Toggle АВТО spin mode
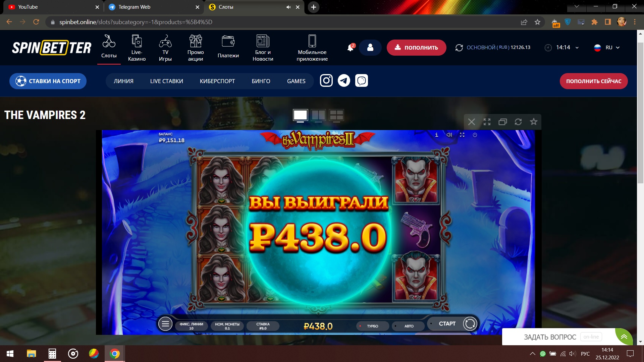Image resolution: width=644 pixels, height=362 pixels. [409, 326]
